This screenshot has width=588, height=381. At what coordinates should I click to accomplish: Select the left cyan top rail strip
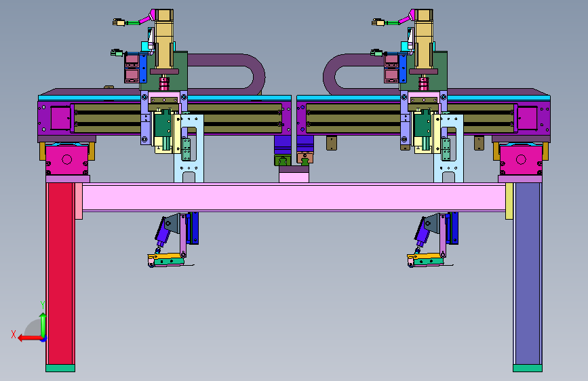click(x=165, y=98)
